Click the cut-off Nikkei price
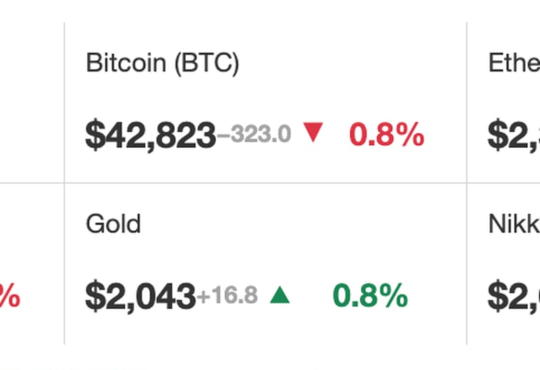This screenshot has height=370, width=540. (x=514, y=296)
